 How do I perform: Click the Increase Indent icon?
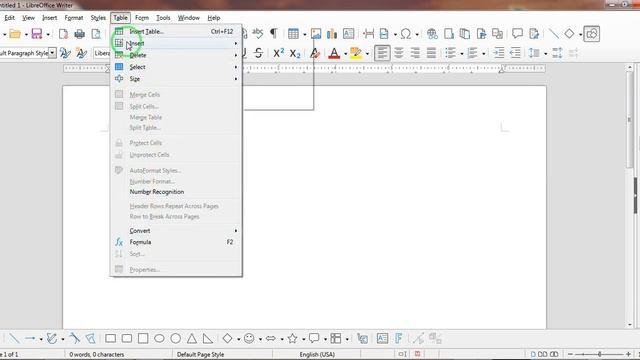tap(499, 53)
